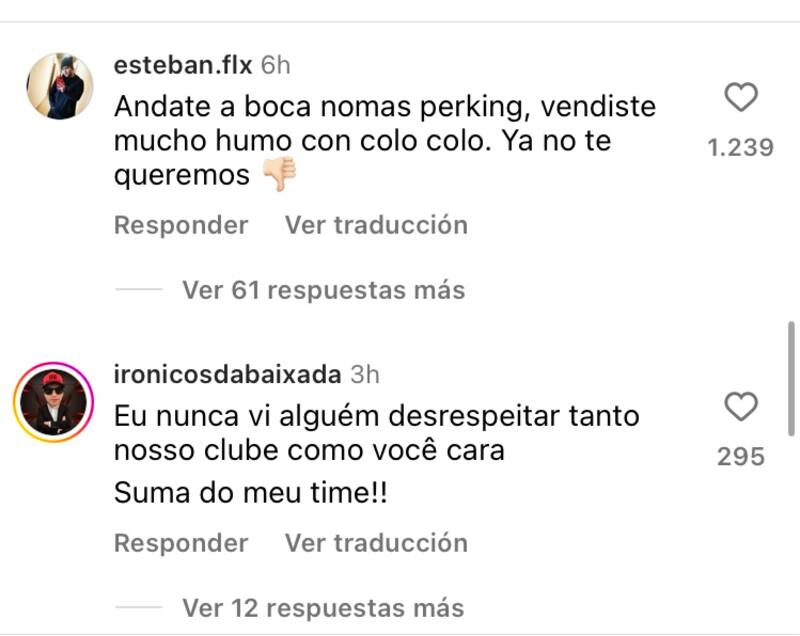Image resolution: width=800 pixels, height=636 pixels.
Task: Go to esteban.flx username profile
Action: pos(183,66)
